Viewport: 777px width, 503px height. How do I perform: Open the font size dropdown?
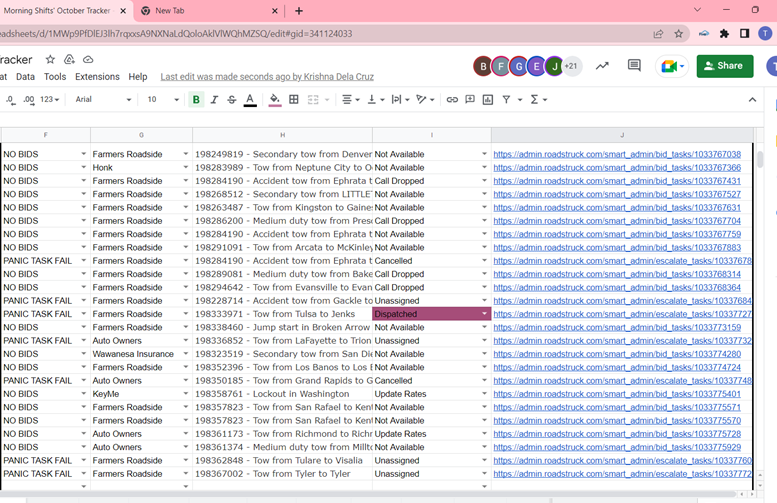163,100
